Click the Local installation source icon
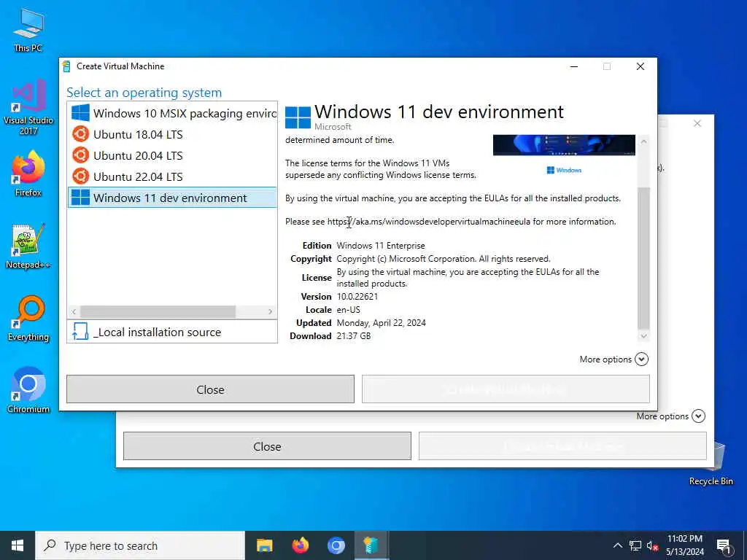The width and height of the screenshot is (747, 560). tap(80, 332)
